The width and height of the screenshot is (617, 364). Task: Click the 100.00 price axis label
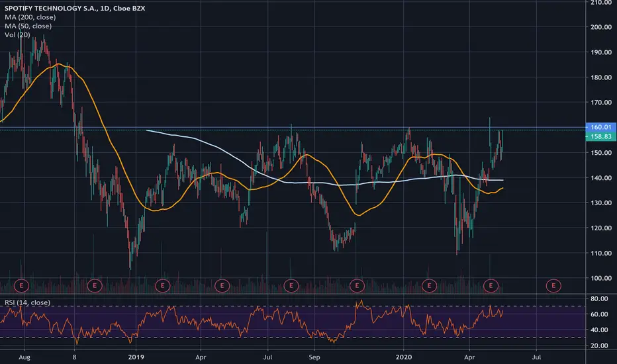click(x=601, y=278)
